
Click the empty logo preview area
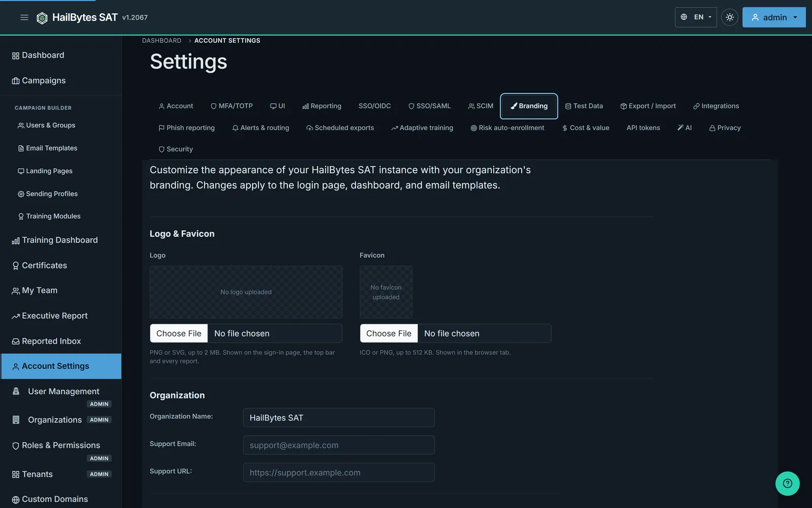click(x=246, y=292)
